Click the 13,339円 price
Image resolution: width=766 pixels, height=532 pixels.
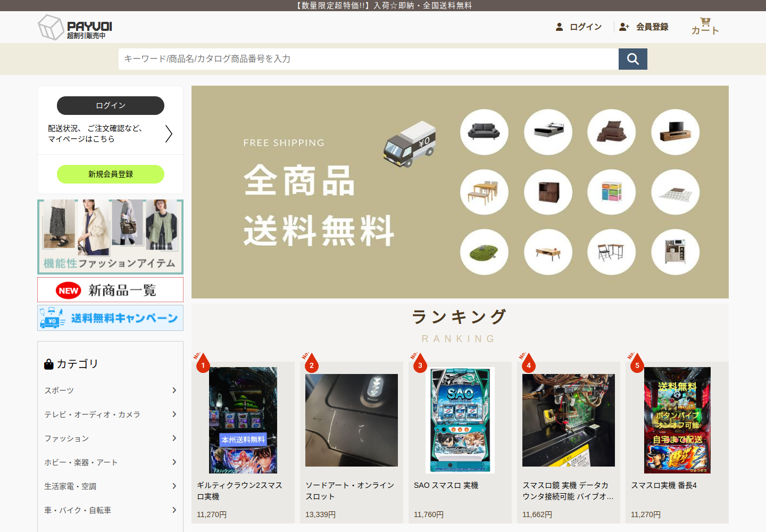[x=320, y=514]
